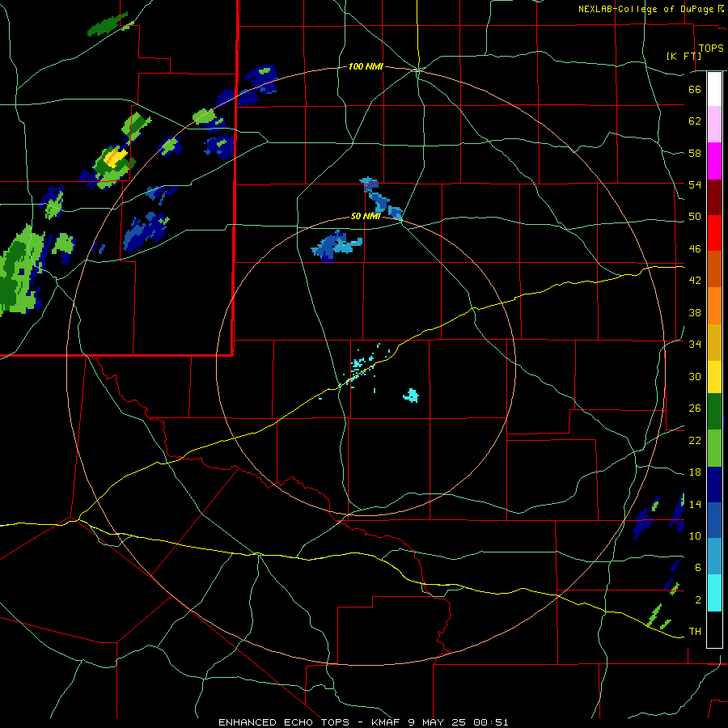The image size is (728, 728).
Task: Click the "9 MAY 25" date text
Action: pyautogui.click(x=438, y=722)
